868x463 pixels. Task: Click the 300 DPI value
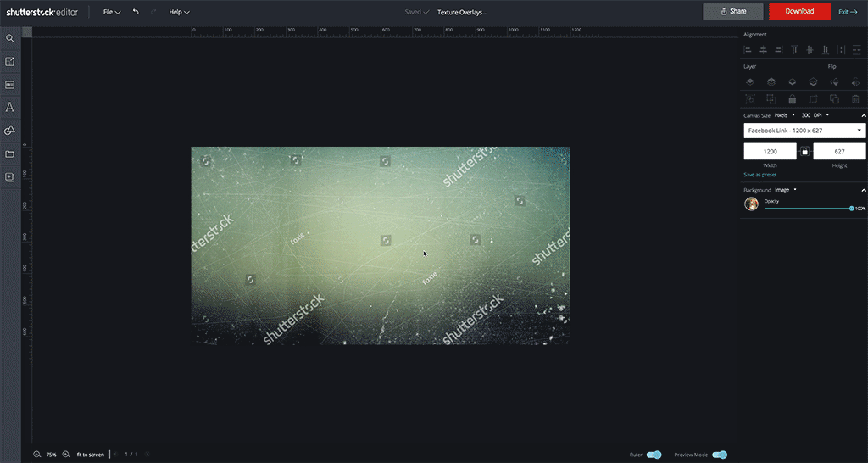[x=805, y=115]
